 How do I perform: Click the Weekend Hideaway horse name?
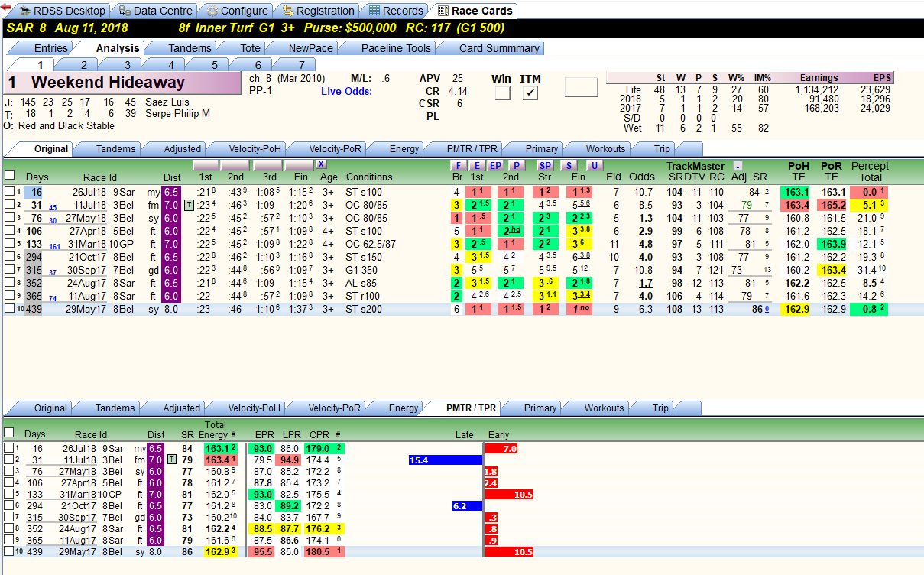point(108,83)
